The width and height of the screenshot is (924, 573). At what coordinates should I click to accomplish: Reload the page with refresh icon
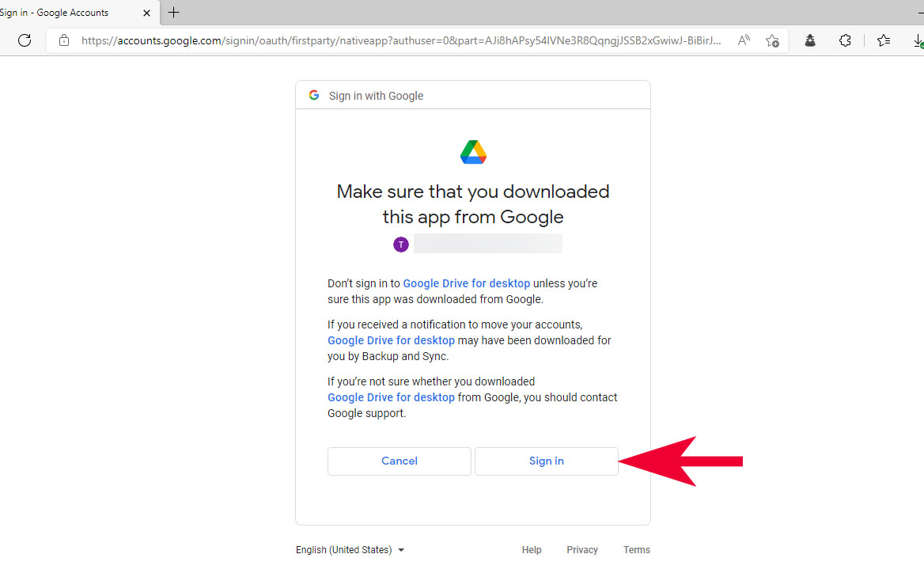25,40
